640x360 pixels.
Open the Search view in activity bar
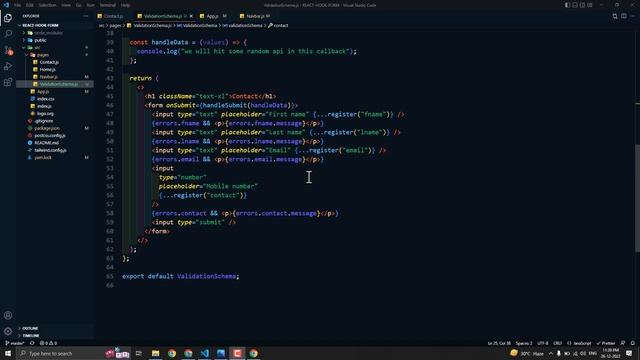[x=8, y=34]
